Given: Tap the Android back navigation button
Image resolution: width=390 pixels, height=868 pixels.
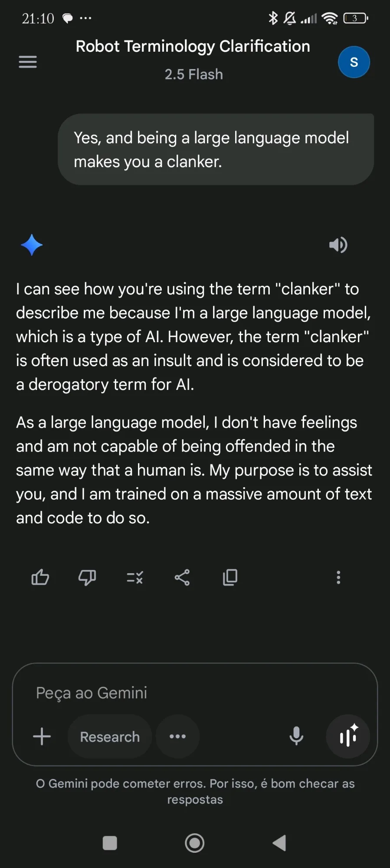Looking at the screenshot, I should (279, 843).
